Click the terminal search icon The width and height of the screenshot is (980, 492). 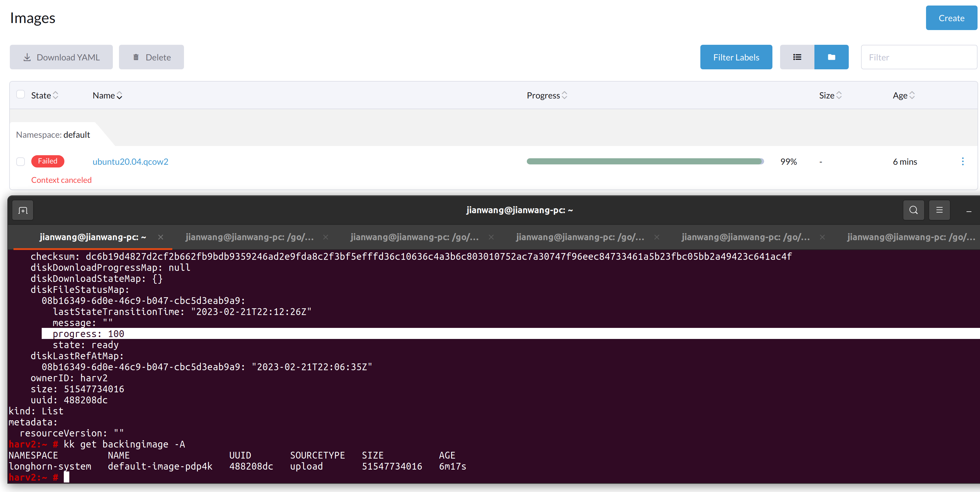(x=913, y=210)
